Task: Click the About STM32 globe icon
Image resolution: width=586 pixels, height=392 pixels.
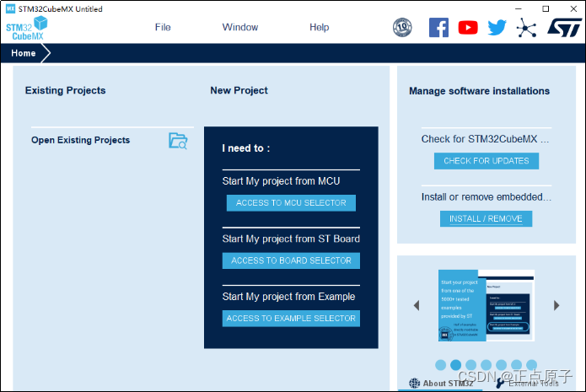Action: 414,384
